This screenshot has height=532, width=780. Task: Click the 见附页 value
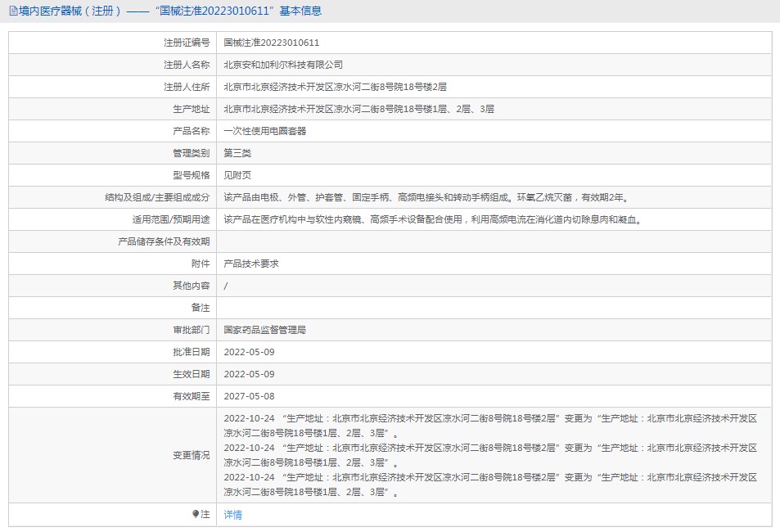point(237,175)
